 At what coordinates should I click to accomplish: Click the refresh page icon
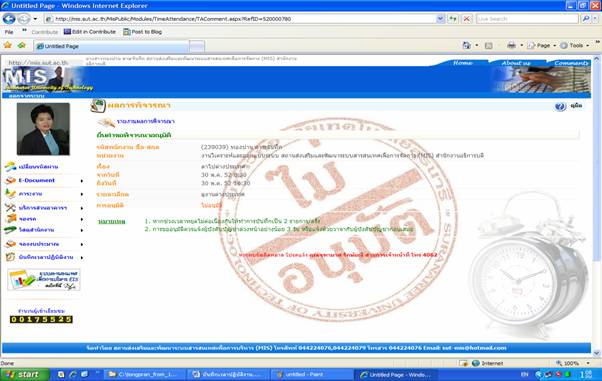(453, 18)
